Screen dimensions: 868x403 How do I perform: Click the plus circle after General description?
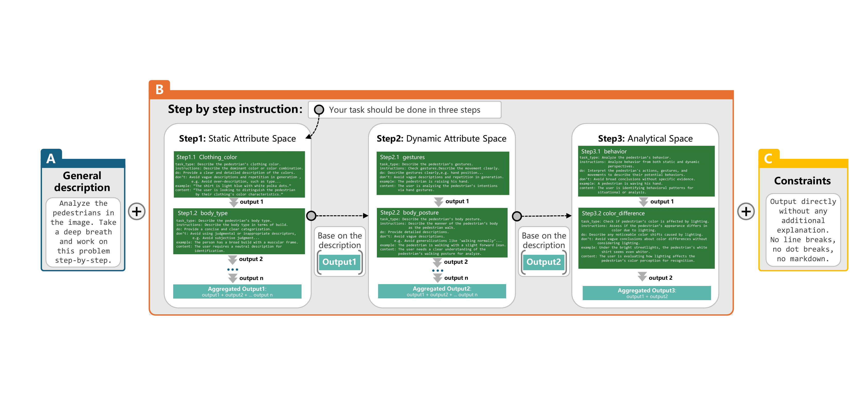tap(137, 211)
